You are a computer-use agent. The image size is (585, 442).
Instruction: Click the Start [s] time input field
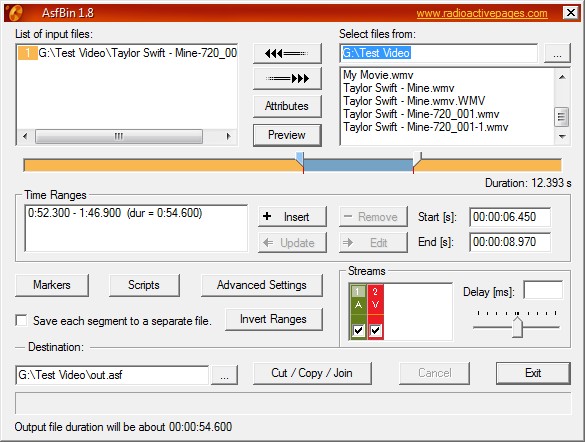(510, 217)
